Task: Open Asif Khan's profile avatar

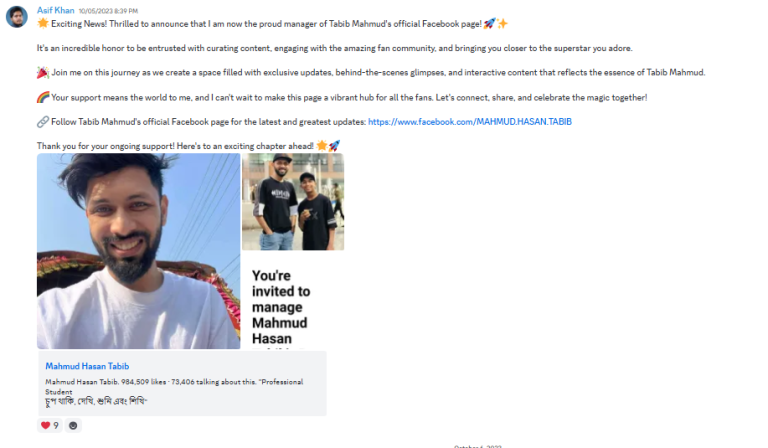Action: click(17, 17)
